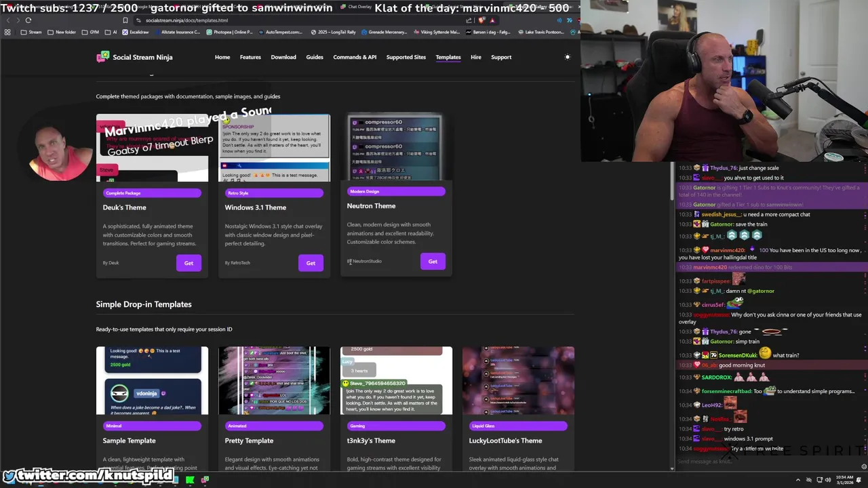Click the green taskbar app icon
Viewport: 868px width, 488px height.
pos(190,481)
